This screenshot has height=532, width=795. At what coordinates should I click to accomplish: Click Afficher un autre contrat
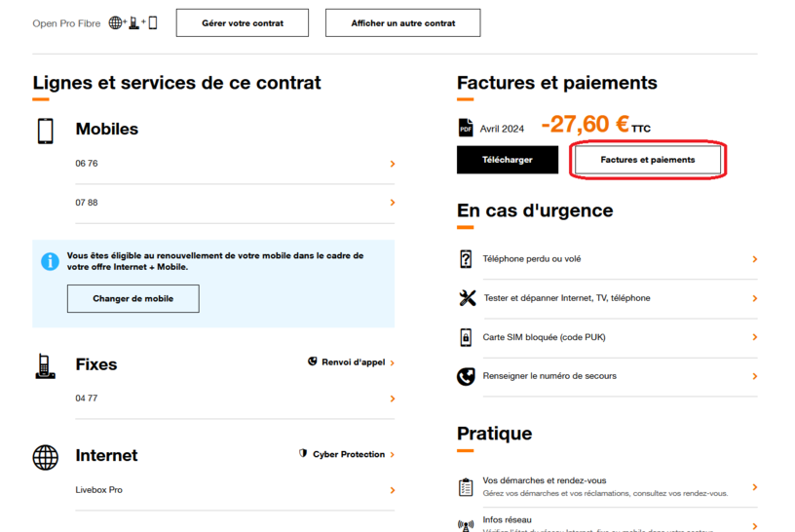click(x=403, y=22)
